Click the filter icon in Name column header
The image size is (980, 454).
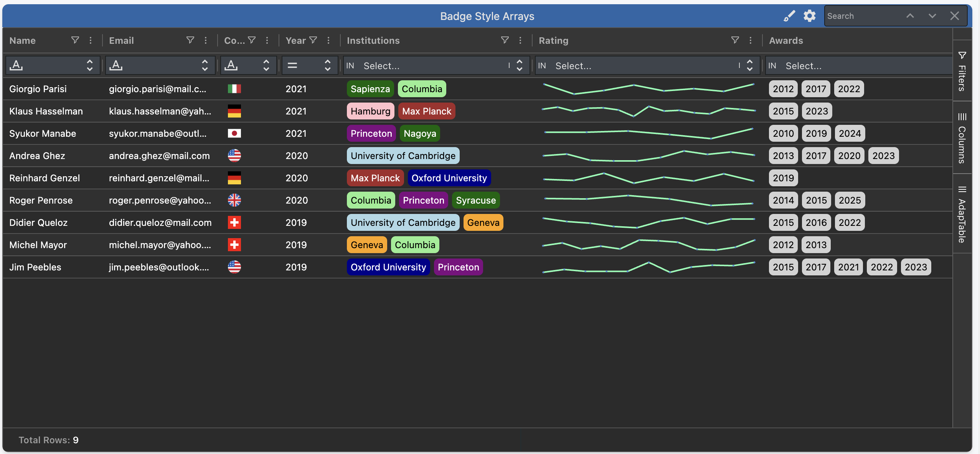[75, 40]
